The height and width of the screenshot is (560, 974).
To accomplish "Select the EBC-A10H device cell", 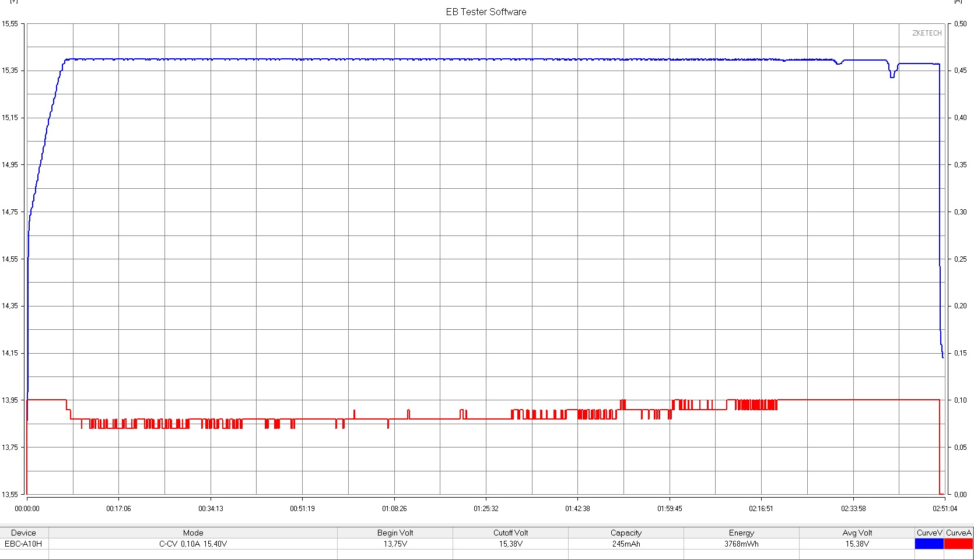I will click(23, 544).
